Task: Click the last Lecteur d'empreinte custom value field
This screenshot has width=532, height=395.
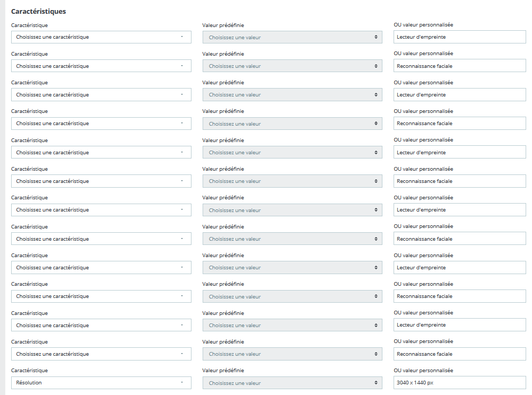Action: pos(460,325)
